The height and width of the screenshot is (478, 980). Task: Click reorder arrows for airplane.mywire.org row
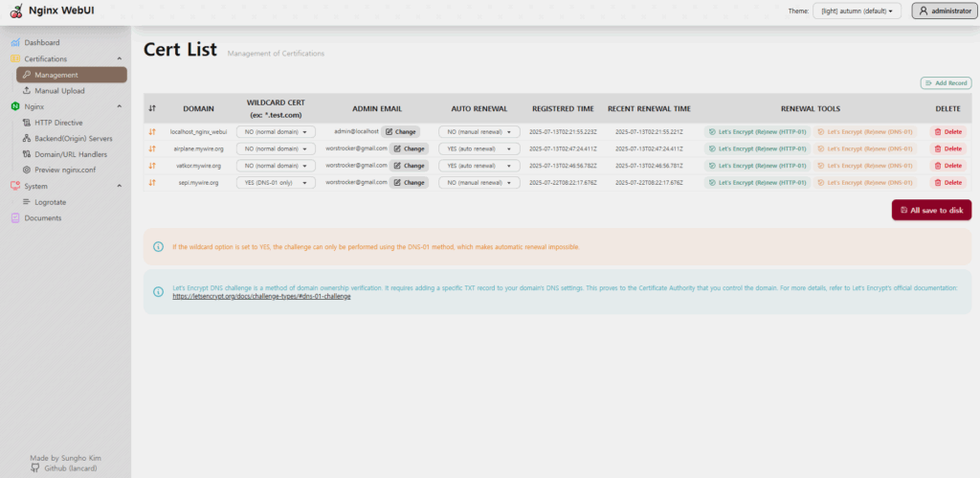tap(152, 148)
